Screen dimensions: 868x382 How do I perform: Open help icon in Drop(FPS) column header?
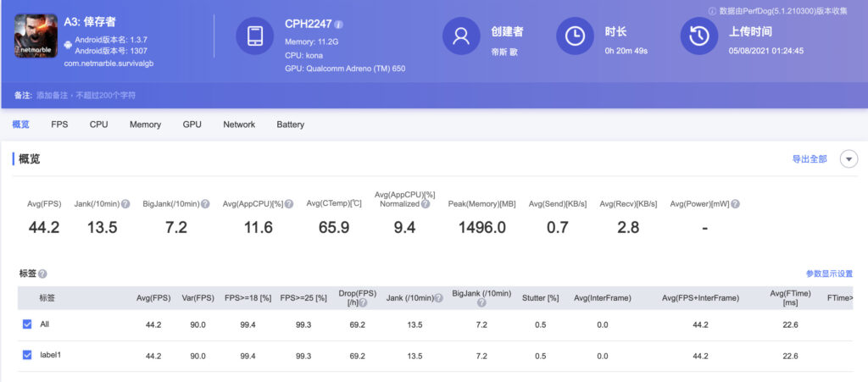pyautogui.click(x=363, y=303)
